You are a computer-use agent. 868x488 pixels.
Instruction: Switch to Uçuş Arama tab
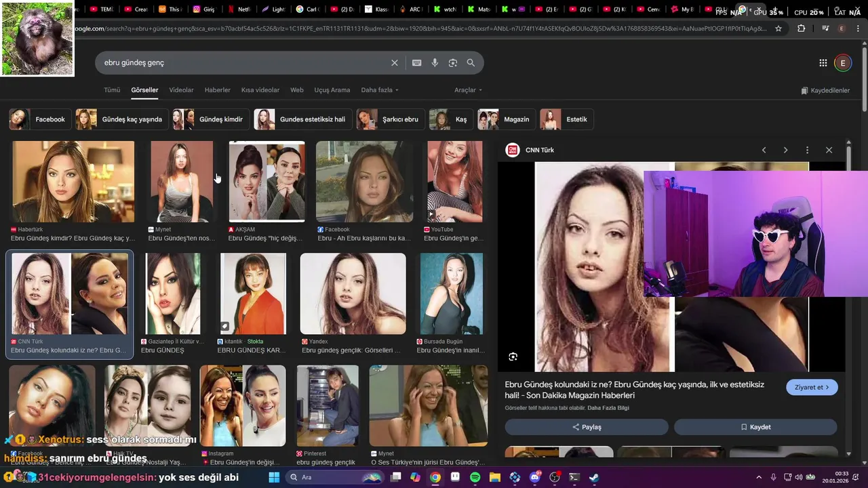332,90
